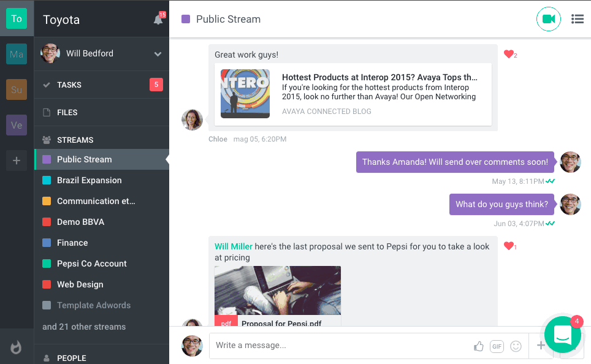
Task: Toggle heart on the Pepsi proposal message
Action: point(508,246)
